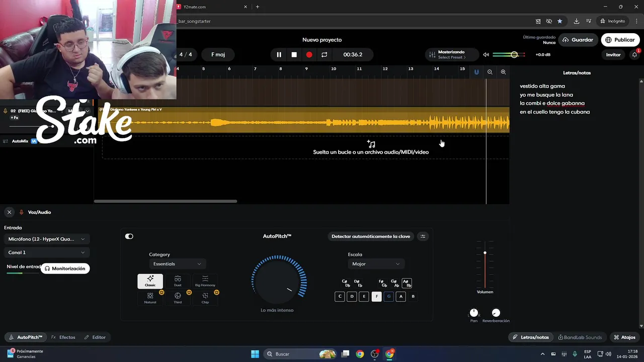Click the Reverberación knob

coord(496,313)
